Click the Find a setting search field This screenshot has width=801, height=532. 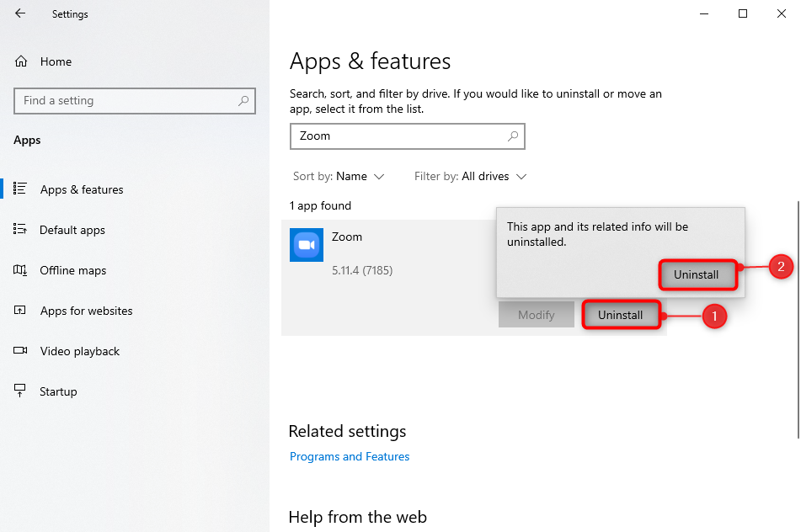126,101
